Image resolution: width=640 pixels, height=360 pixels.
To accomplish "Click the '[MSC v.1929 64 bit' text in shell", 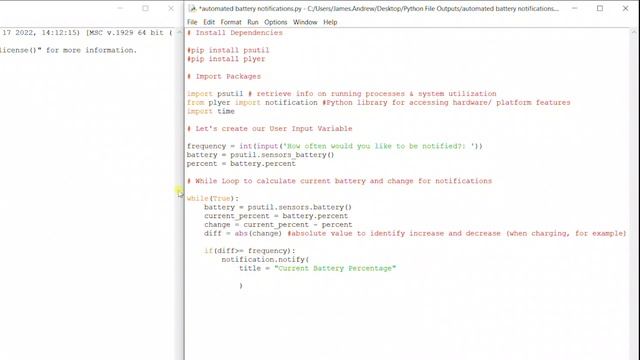I will coord(124,33).
